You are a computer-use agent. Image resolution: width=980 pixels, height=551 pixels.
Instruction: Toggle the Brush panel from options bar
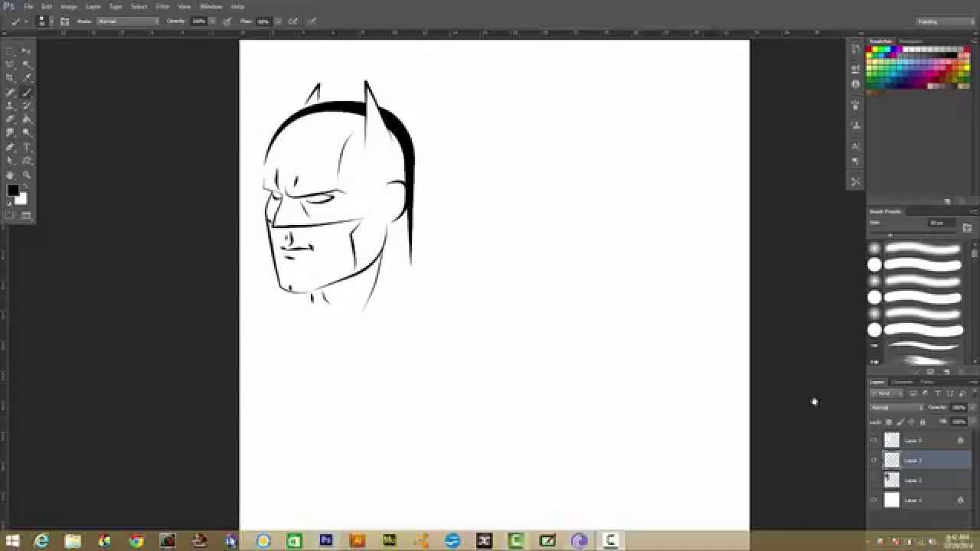[x=64, y=21]
